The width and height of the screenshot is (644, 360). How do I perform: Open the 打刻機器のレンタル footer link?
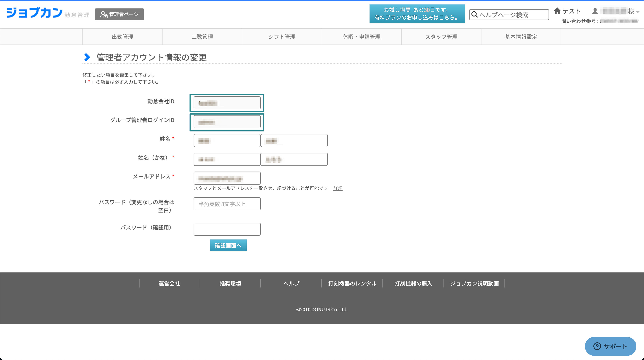352,284
